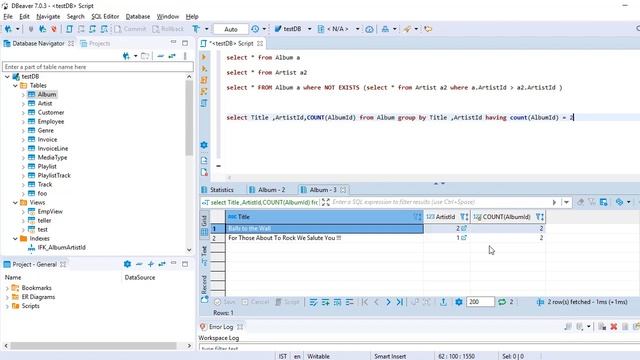640x360 pixels.
Task: Expand the Album table node
Action: [x=23, y=94]
